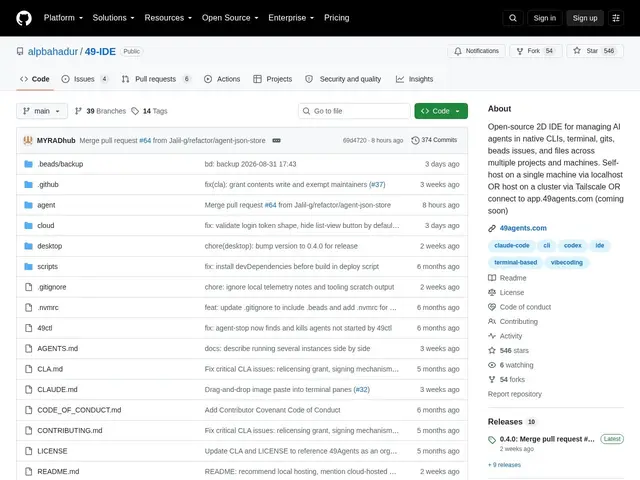Expand the Resources menu
Viewport: 640px width, 480px height.
pyautogui.click(x=168, y=18)
